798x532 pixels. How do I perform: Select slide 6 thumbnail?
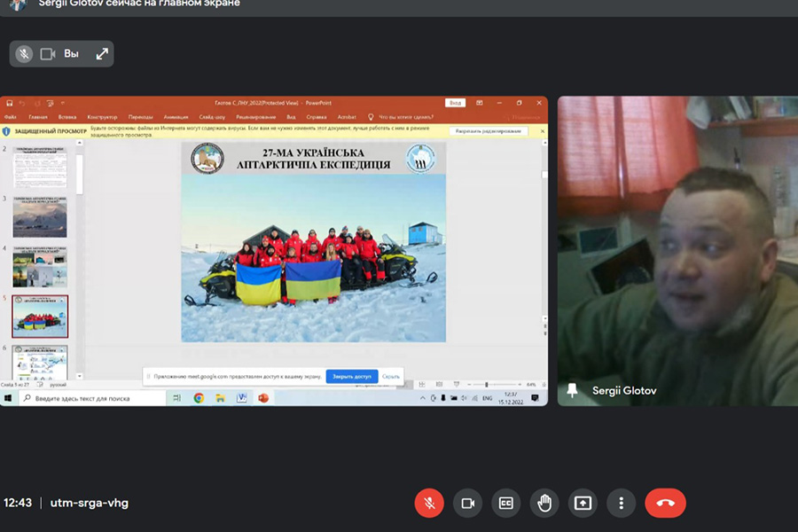coord(40,363)
